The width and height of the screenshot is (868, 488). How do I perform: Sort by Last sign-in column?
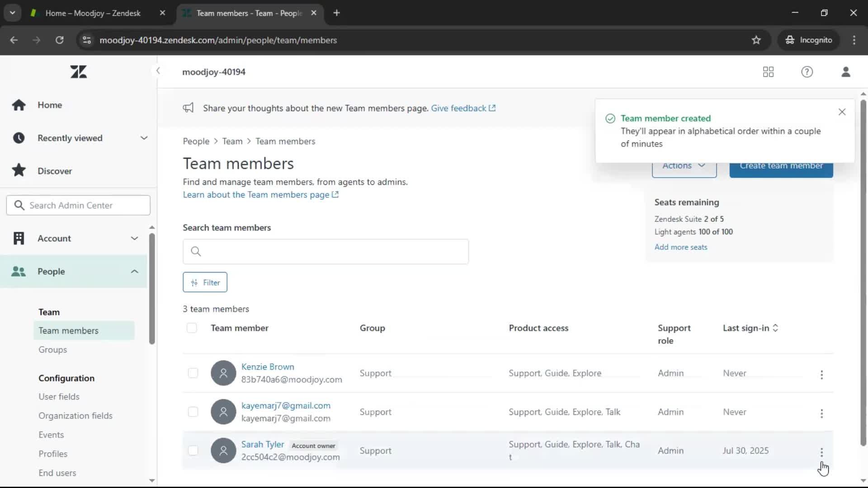[750, 328]
